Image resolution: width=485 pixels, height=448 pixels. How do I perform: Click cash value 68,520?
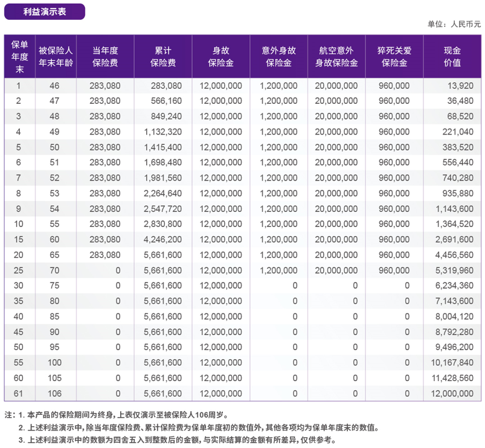click(x=460, y=117)
